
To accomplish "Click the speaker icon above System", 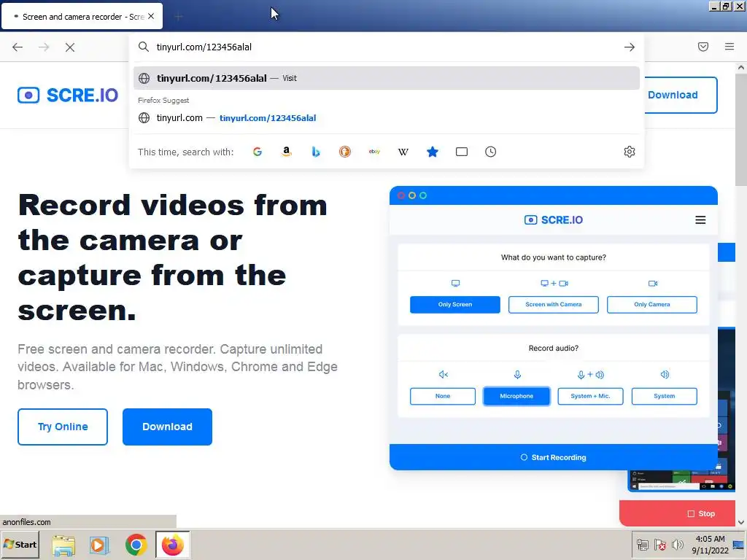I will pyautogui.click(x=665, y=375).
